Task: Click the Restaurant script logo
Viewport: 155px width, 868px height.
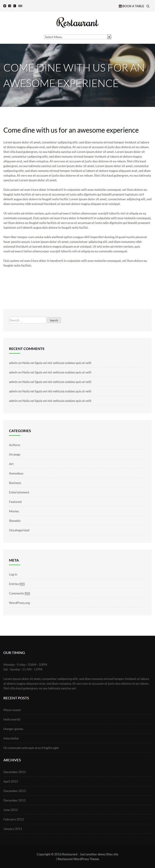Action: [x=77, y=23]
